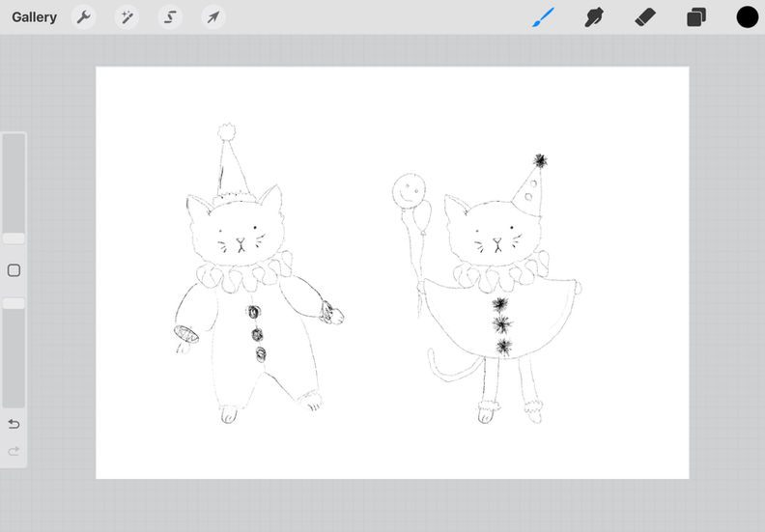This screenshot has height=532, width=765.
Task: Open the Adjustments magic wand menu
Action: (127, 17)
